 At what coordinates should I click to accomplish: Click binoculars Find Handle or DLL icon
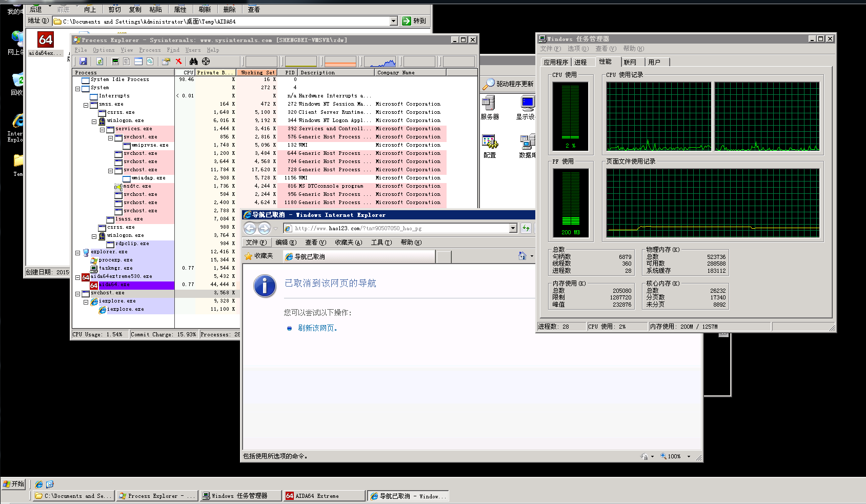(194, 62)
